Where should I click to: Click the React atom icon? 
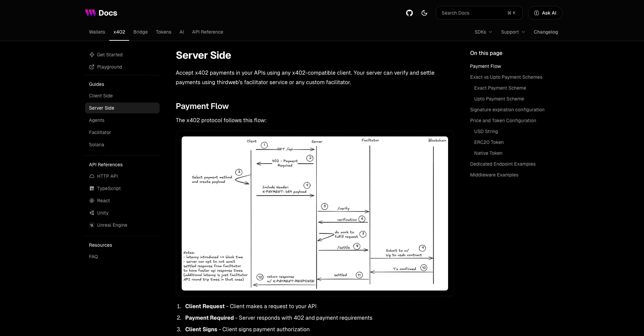pos(92,201)
